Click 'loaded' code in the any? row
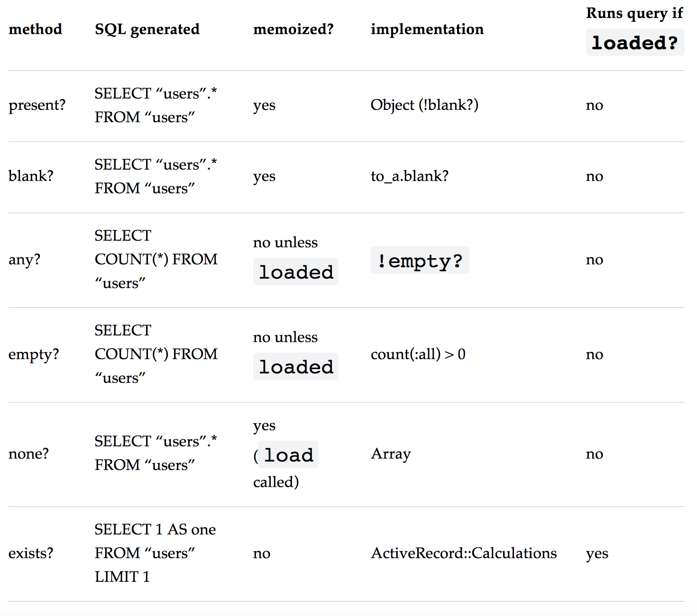 point(296,272)
